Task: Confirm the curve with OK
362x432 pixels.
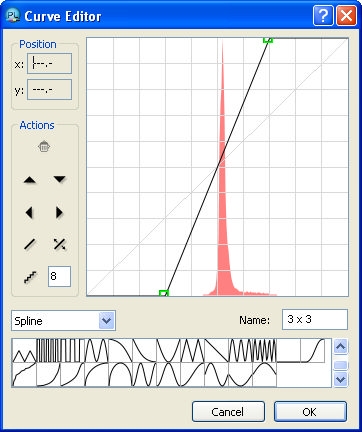Action: click(x=310, y=412)
